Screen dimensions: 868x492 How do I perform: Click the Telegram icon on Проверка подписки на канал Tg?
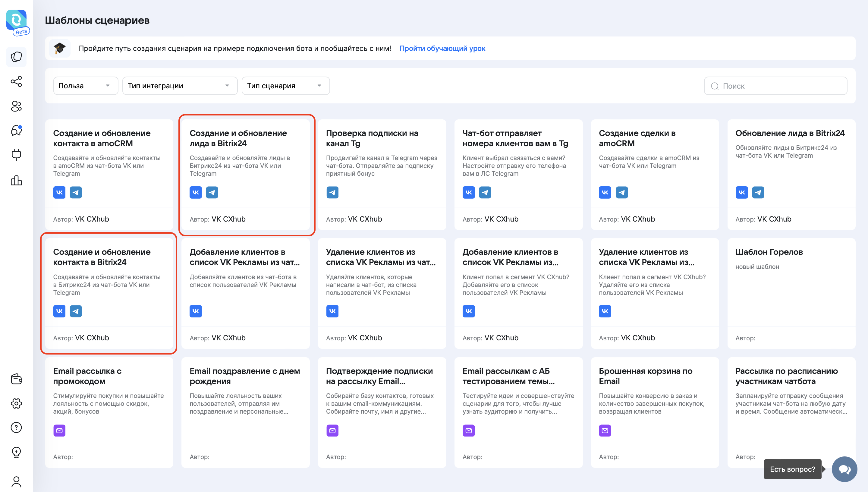click(332, 193)
